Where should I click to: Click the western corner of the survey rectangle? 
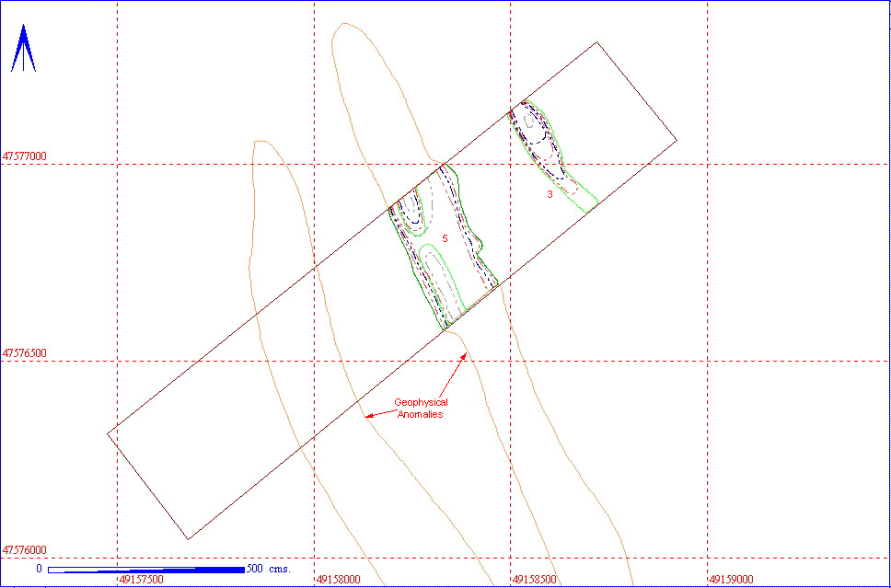tap(108, 432)
